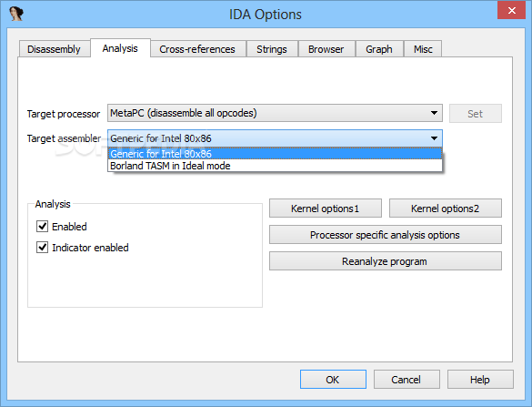Open the Misc tab

click(x=423, y=49)
